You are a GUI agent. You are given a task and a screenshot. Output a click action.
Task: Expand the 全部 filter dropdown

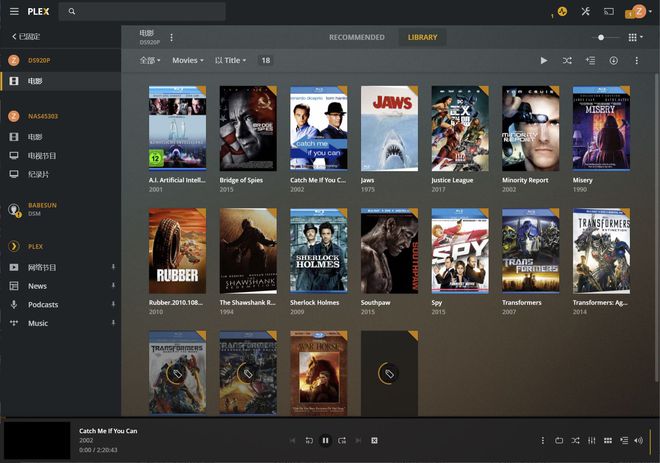(149, 60)
